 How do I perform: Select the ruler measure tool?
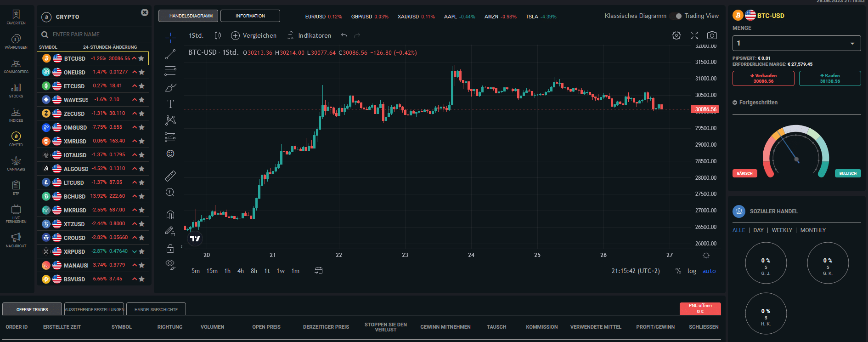(170, 176)
